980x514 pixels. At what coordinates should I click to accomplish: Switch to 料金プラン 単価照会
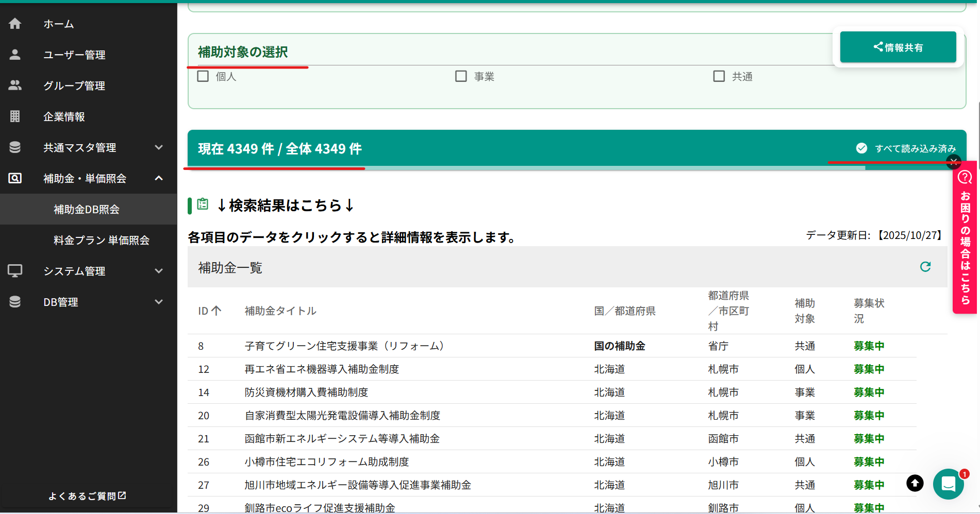coord(101,240)
